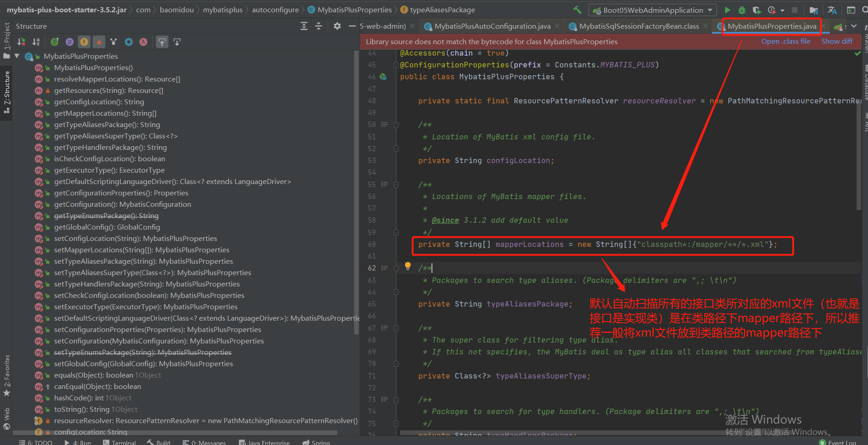Screen dimensions: 868x445
Task: Click autoconfigure breadcrumb segment
Action: pyautogui.click(x=275, y=10)
